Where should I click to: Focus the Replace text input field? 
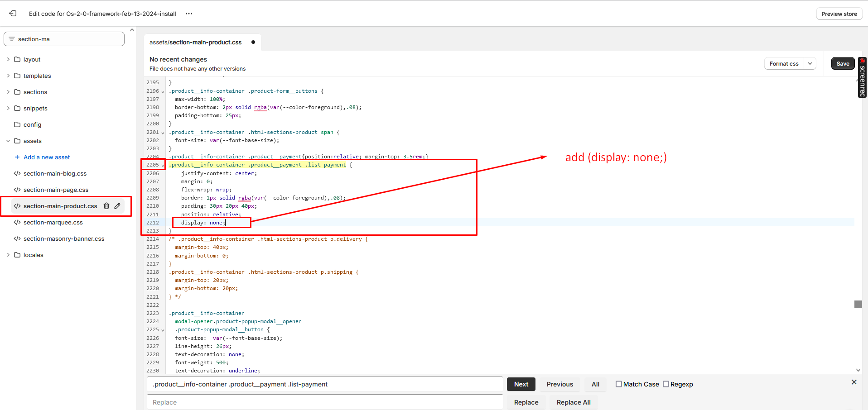[325, 402]
